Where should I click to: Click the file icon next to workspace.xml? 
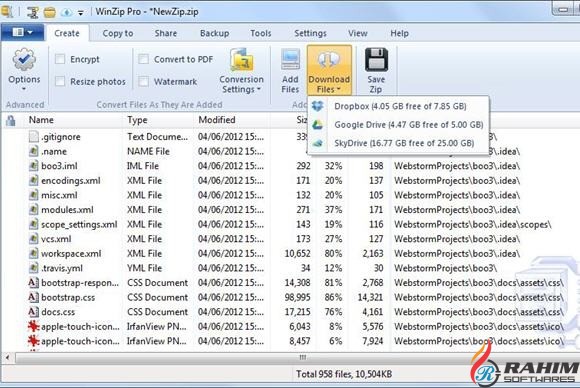click(x=34, y=253)
